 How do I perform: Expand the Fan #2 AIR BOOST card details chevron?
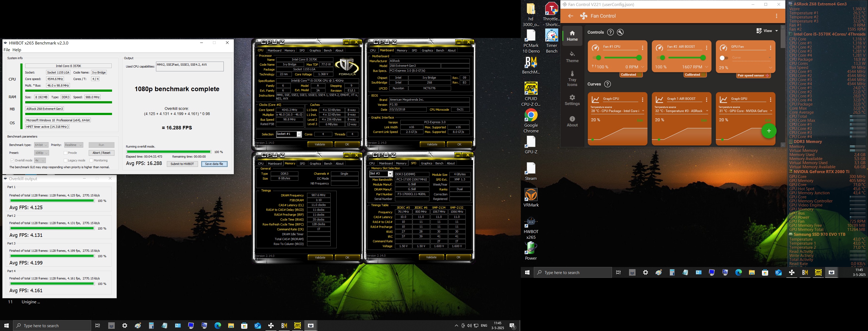707,67
